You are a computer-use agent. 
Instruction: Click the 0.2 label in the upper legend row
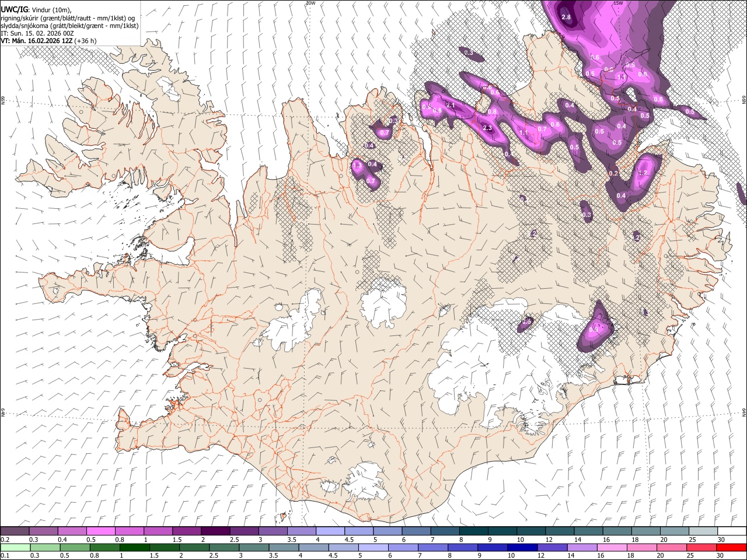[5, 540]
